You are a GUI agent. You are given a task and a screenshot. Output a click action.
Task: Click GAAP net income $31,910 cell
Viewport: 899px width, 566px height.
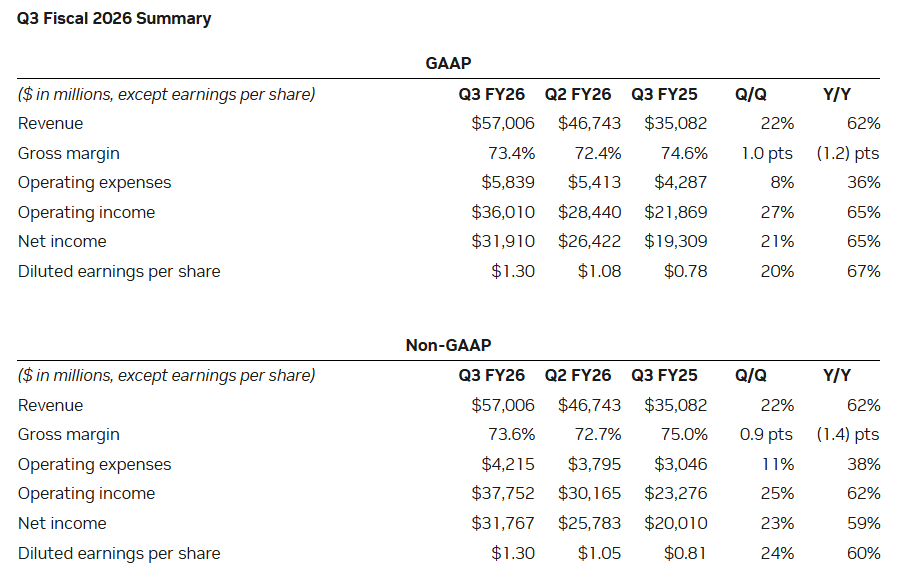(503, 241)
